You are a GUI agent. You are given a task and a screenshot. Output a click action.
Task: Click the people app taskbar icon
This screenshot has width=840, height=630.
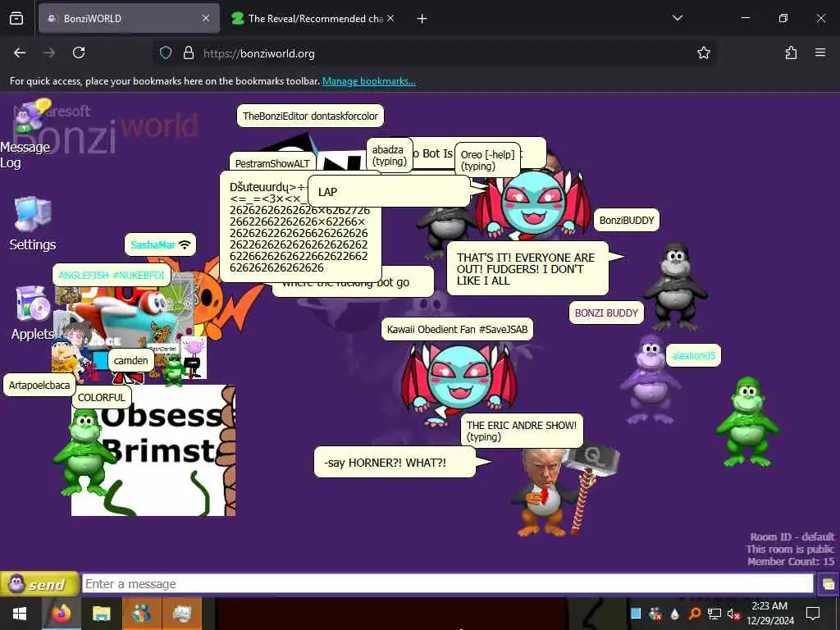coord(142,614)
